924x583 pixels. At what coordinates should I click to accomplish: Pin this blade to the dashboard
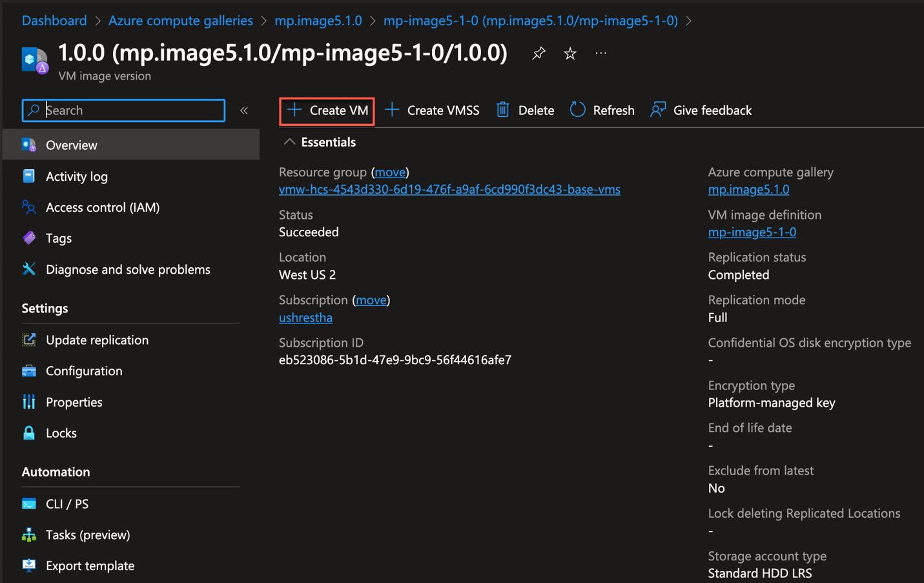pyautogui.click(x=539, y=54)
